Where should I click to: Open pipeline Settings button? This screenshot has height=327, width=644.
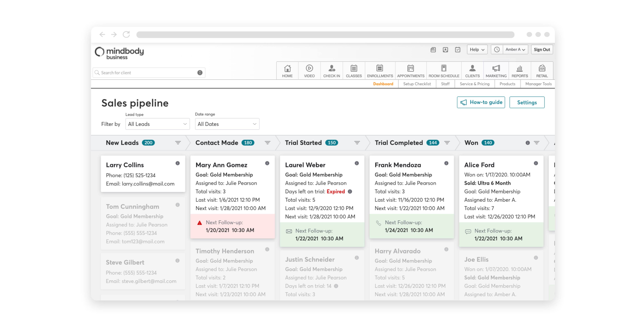(x=527, y=102)
